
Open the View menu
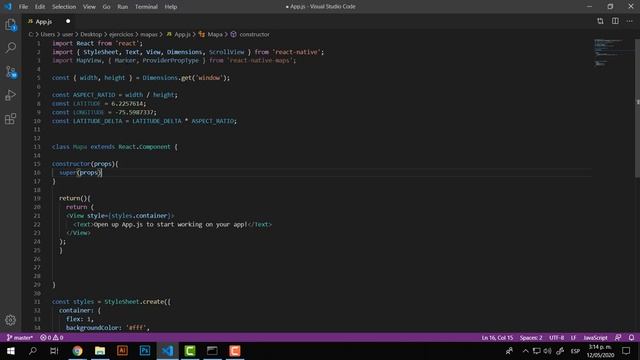(x=89, y=7)
